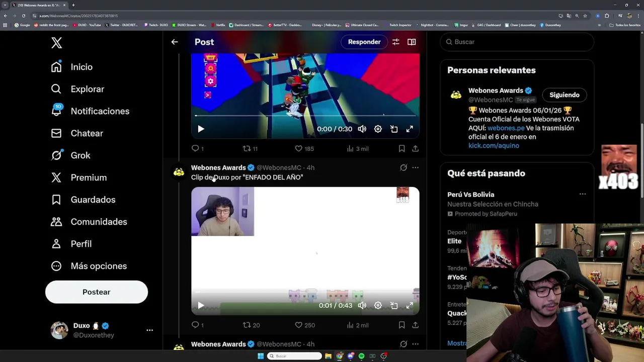This screenshot has width=644, height=362.
Task: Open Notificaciones in the sidebar
Action: coord(90,111)
